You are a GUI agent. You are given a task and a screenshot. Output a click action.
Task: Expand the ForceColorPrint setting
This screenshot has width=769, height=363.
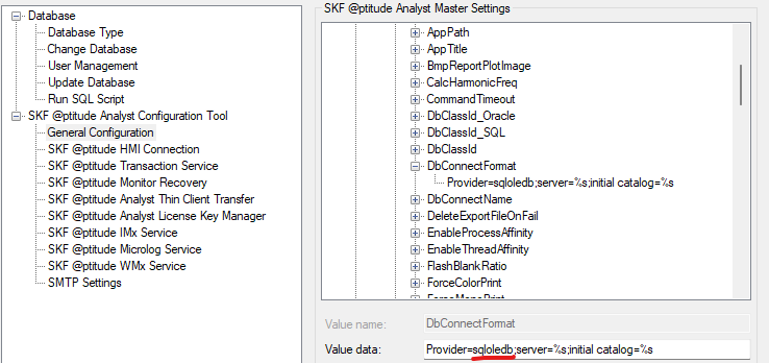click(x=415, y=283)
